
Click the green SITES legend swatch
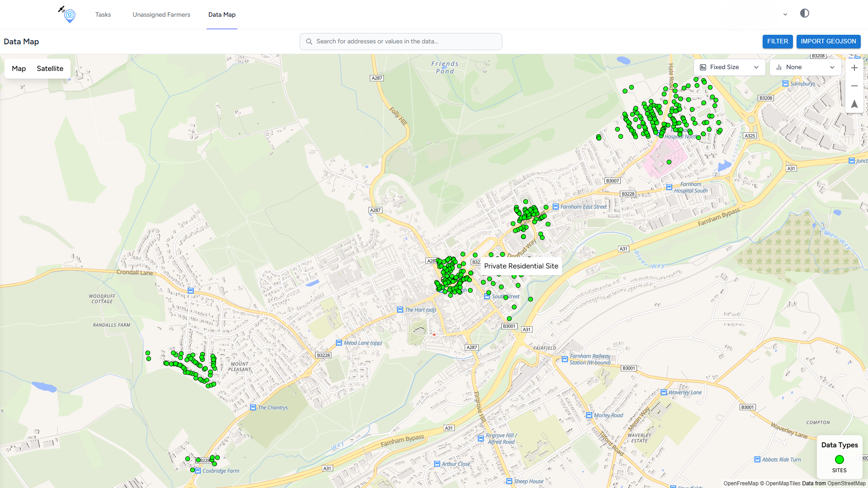[839, 460]
